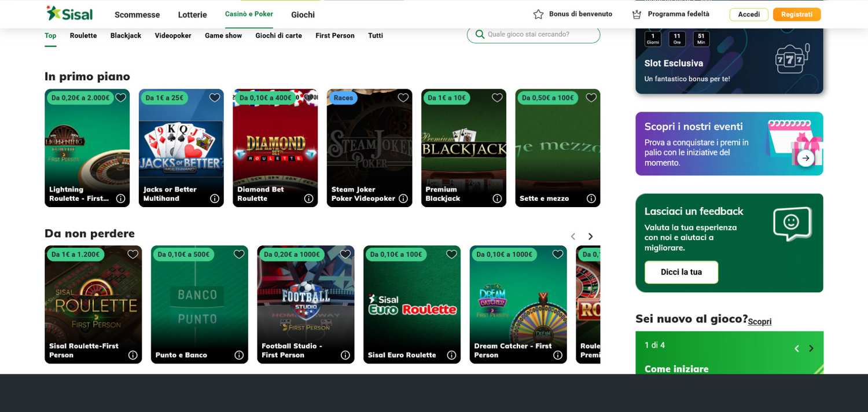Image resolution: width=868 pixels, height=412 pixels.
Task: Click the Races badge on Steam Joker
Action: click(x=343, y=98)
